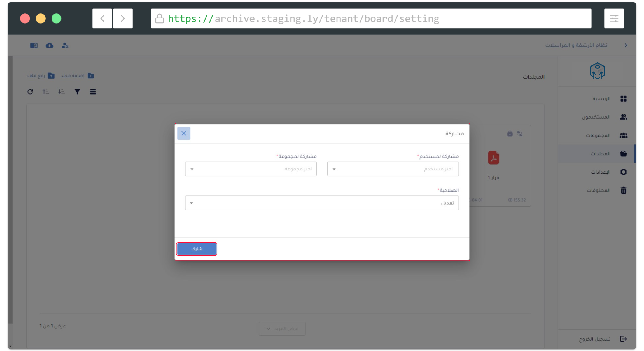Open المجموعات in the sidebar
Screen dimensions: 644x351
tap(606, 135)
